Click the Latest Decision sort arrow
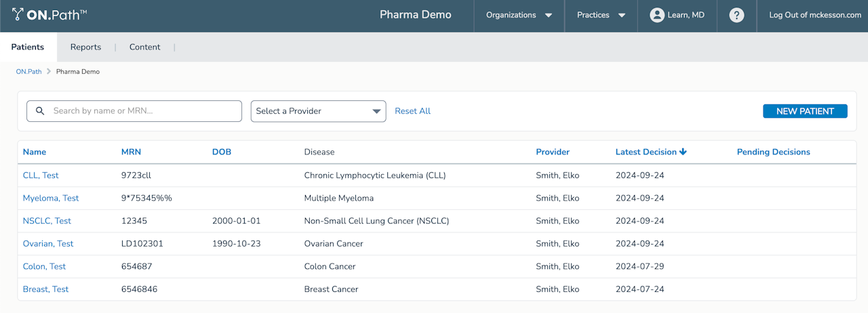Viewport: 868px width, 313px height. tap(683, 152)
